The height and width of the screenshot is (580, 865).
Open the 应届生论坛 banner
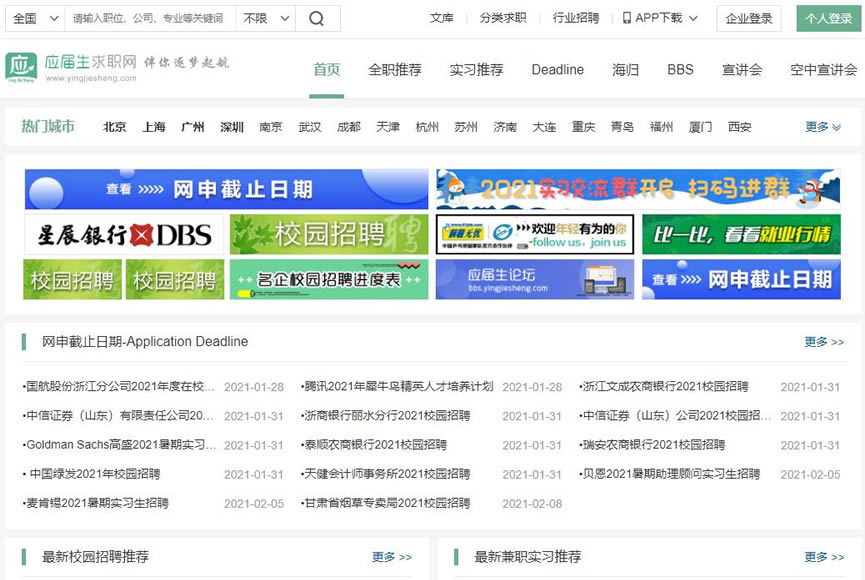tap(535, 279)
